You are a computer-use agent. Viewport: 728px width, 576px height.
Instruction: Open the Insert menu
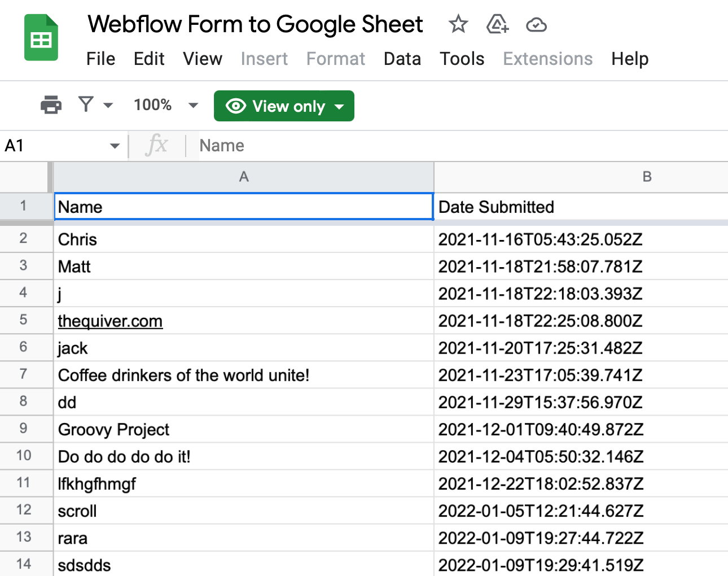(264, 59)
